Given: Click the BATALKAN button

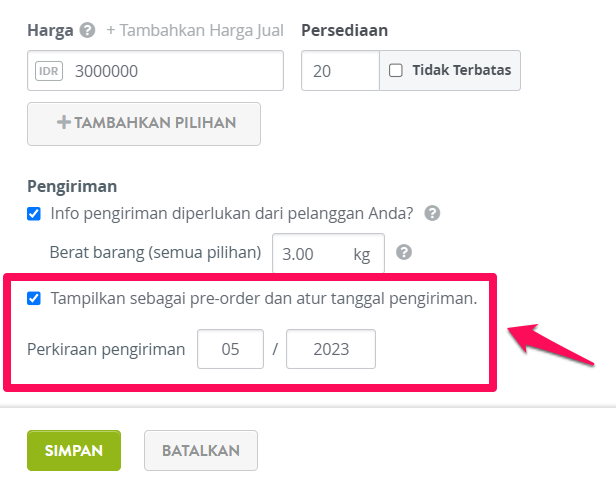Looking at the screenshot, I should point(201,451).
